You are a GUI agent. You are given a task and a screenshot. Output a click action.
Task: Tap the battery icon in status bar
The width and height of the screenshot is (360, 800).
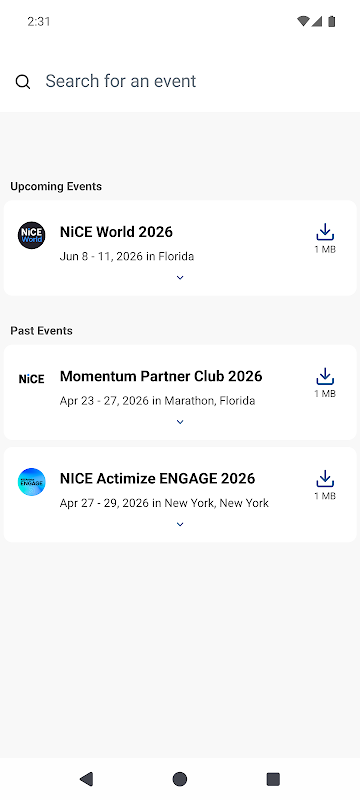[331, 21]
